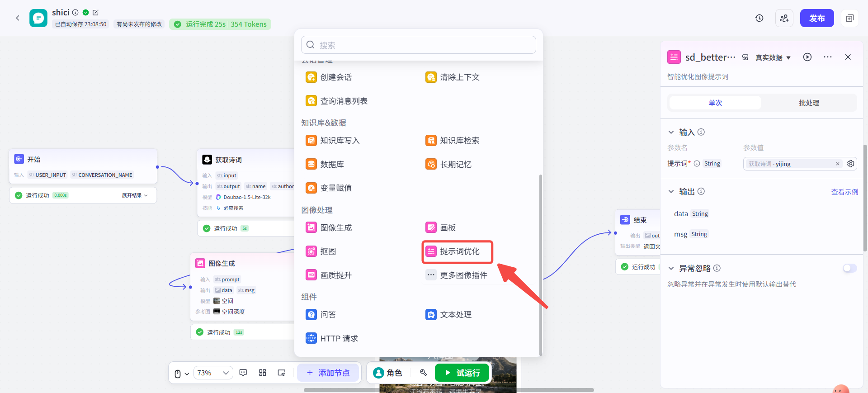Screen dimensions: 868x393
Task: Select 知识库检索 node icon
Action: pos(431,141)
